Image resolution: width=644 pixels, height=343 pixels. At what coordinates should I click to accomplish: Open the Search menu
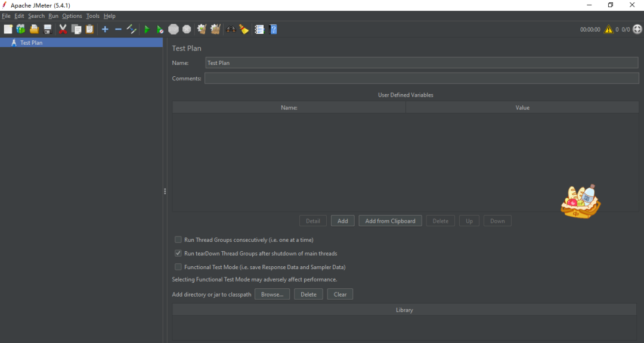pos(36,16)
